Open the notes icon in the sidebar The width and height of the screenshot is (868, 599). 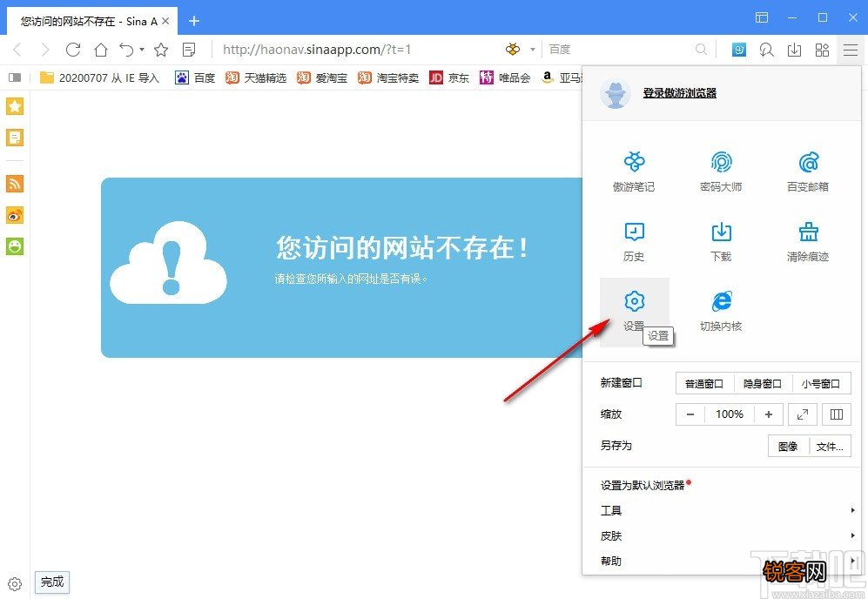pyautogui.click(x=15, y=138)
